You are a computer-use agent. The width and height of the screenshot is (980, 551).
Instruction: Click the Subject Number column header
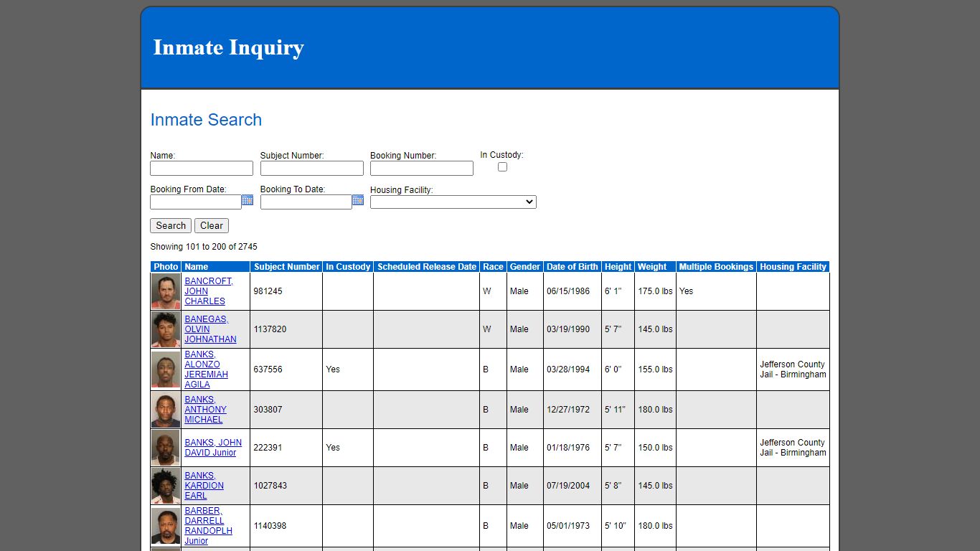pos(286,267)
